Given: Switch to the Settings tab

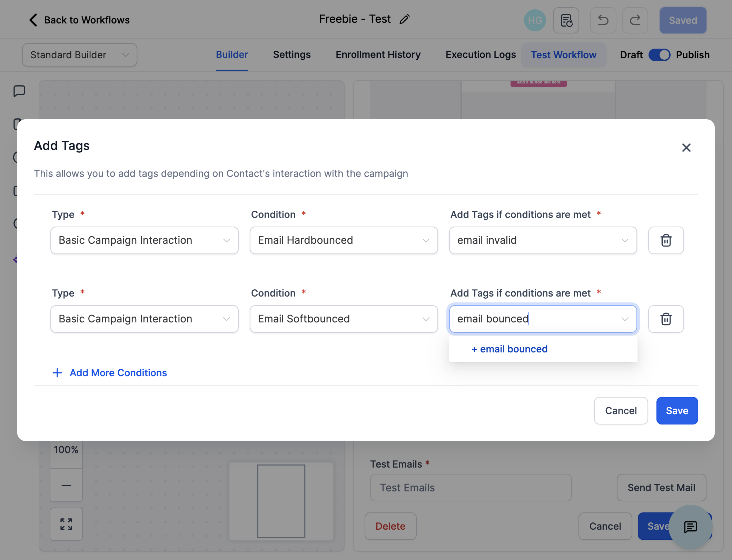Looking at the screenshot, I should [x=292, y=55].
